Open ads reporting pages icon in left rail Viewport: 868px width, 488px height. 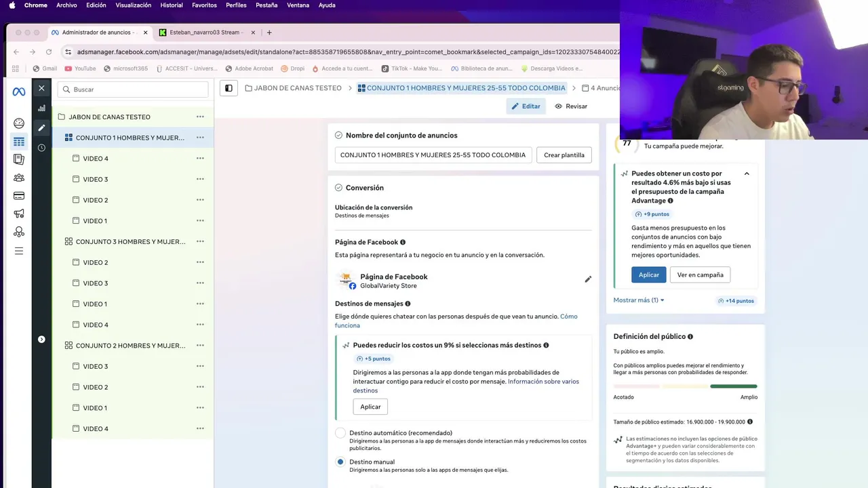pos(19,159)
